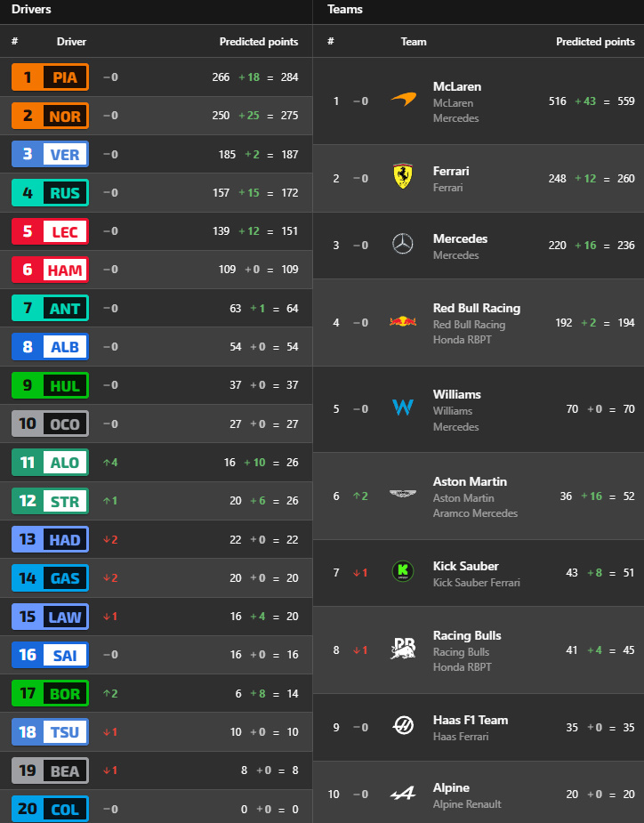Click Predicted points header in Teams table
The height and width of the screenshot is (823, 644).
595,42
